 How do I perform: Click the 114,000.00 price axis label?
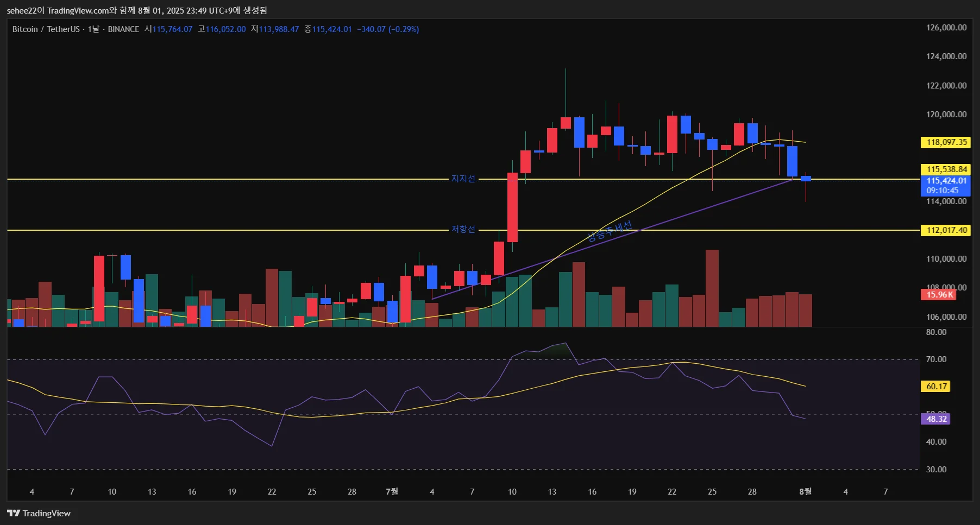point(946,201)
